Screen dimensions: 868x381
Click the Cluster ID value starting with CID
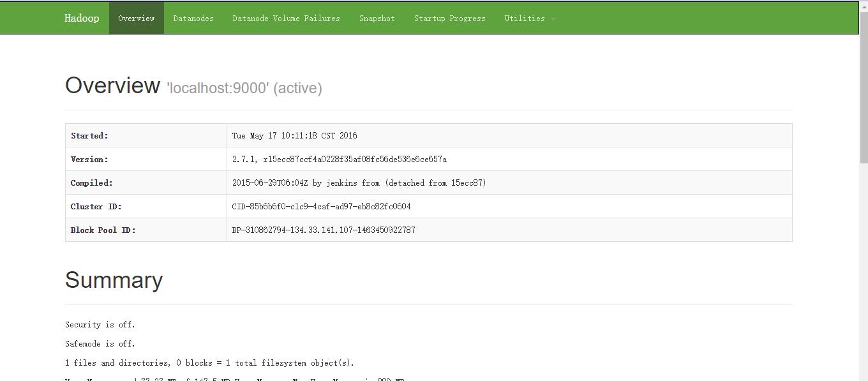(321, 207)
